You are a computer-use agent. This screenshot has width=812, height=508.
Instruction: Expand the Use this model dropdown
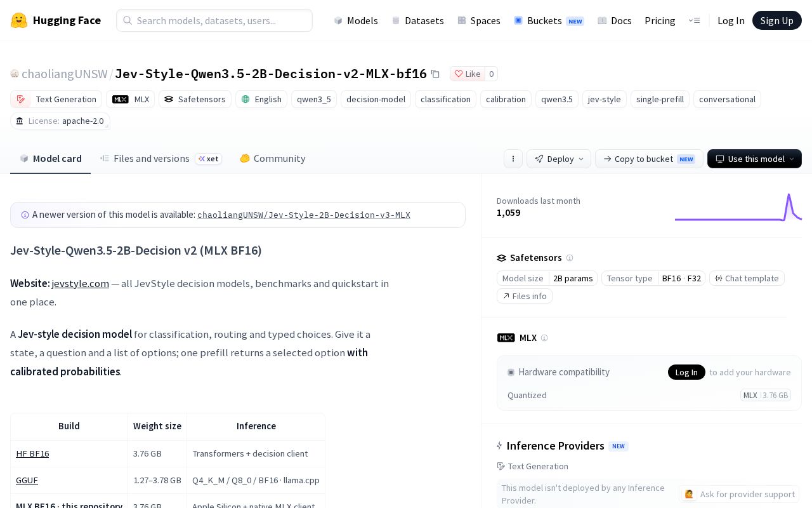coord(754,159)
